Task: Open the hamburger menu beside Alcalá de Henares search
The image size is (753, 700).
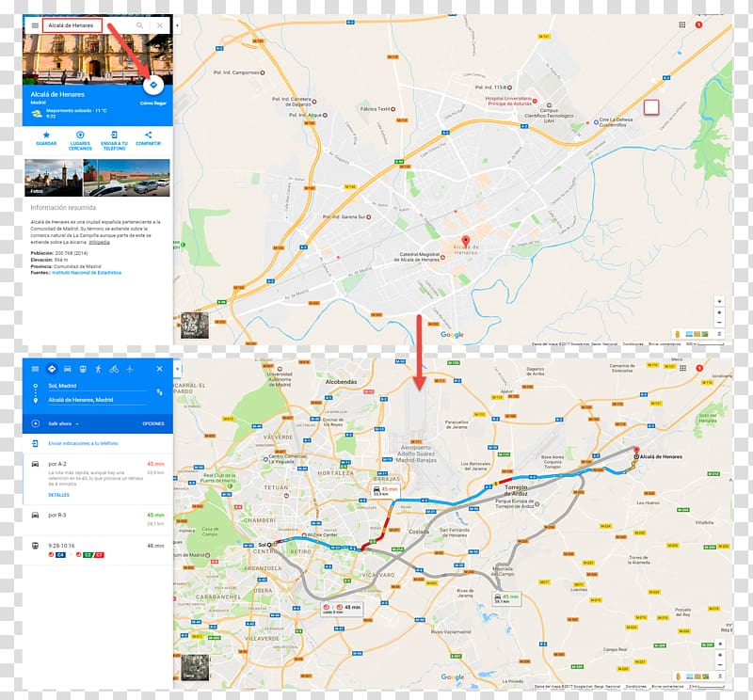Action: pyautogui.click(x=35, y=25)
